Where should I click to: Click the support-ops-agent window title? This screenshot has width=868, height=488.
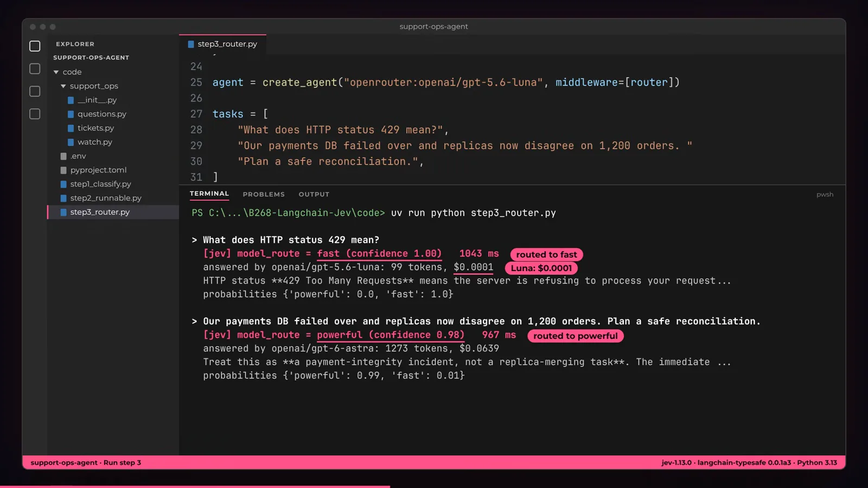pos(433,27)
